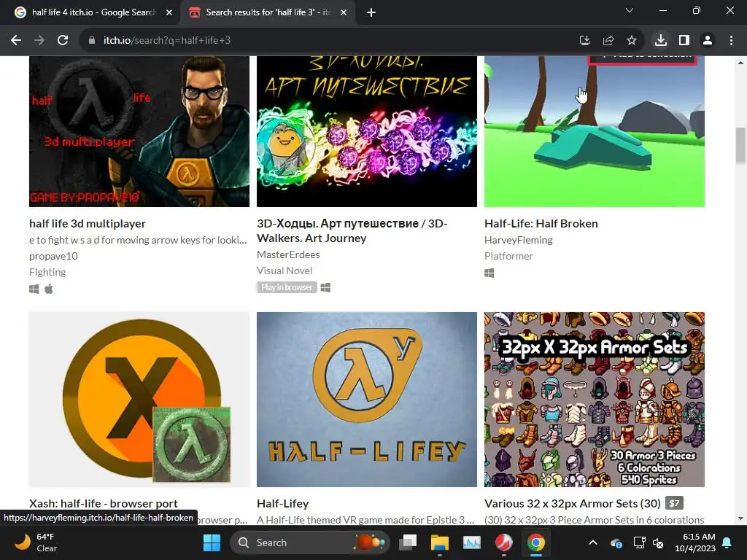Image resolution: width=747 pixels, height=560 pixels.
Task: Open the Windows Start menu
Action: (212, 542)
